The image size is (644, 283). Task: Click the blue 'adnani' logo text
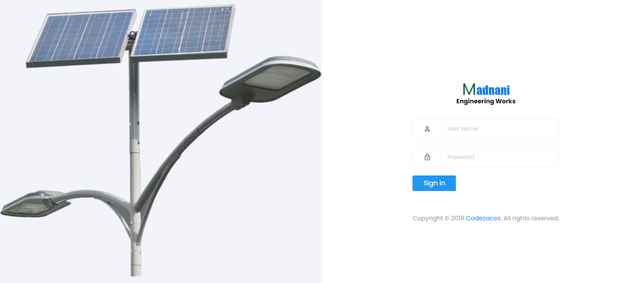tap(493, 90)
